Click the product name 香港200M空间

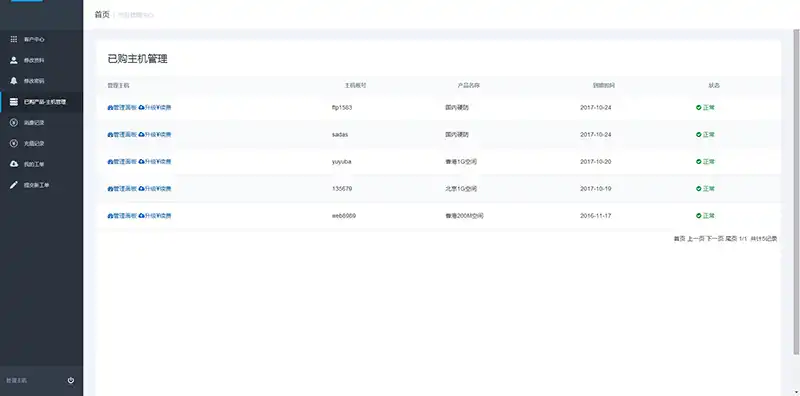[464, 216]
